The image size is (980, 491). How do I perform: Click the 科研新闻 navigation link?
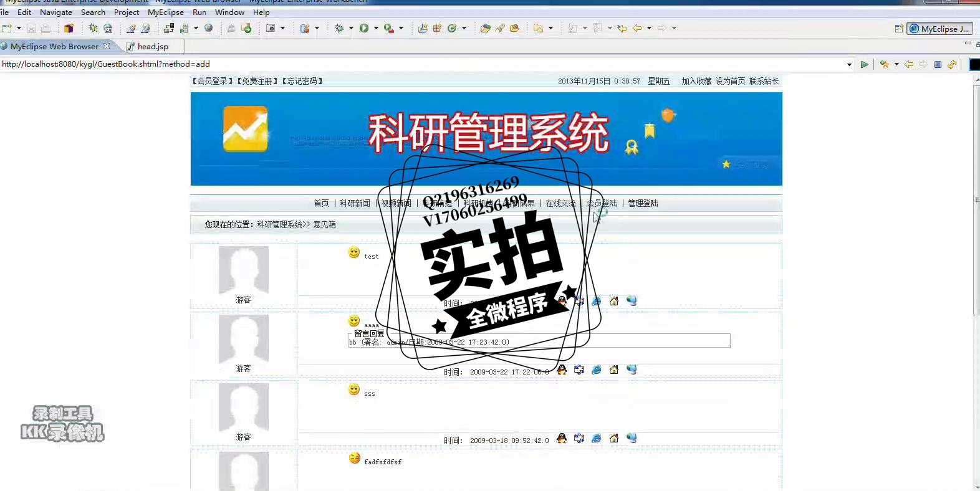click(x=355, y=203)
